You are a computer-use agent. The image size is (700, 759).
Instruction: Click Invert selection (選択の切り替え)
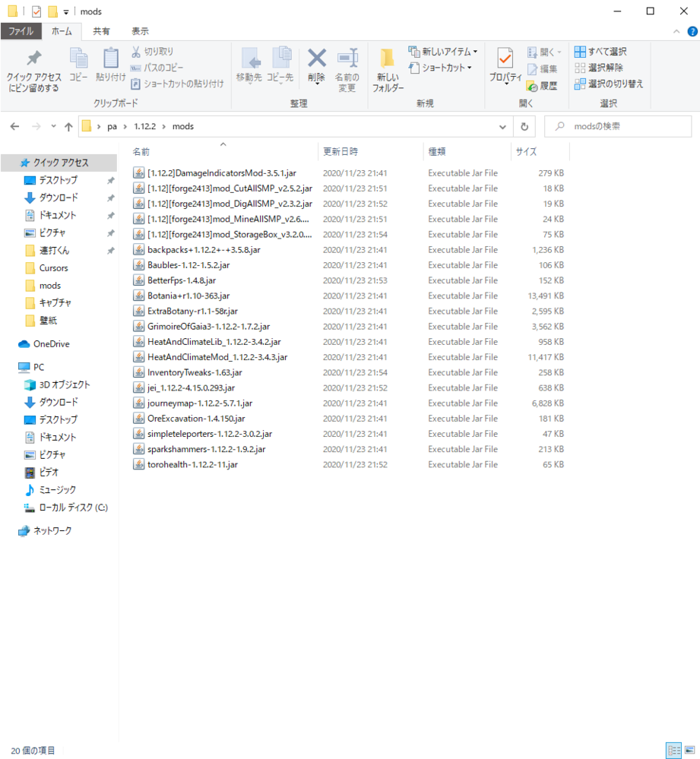coord(609,84)
